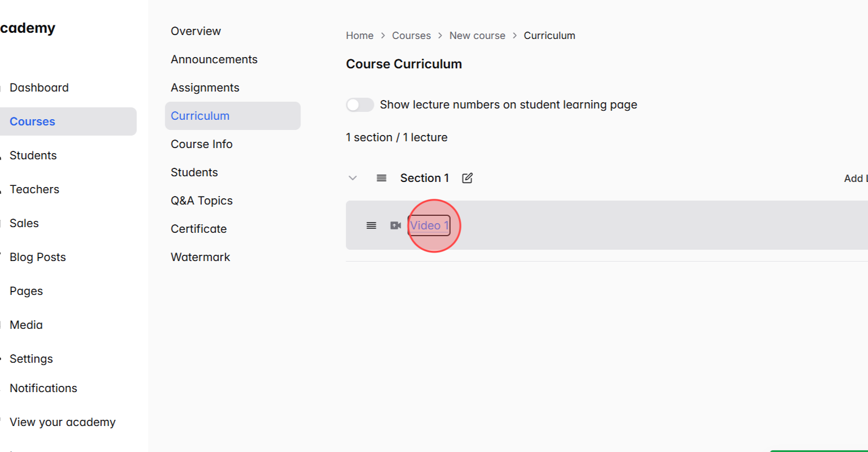Click the Add Lecture button
The height and width of the screenshot is (452, 868).
pyautogui.click(x=856, y=177)
